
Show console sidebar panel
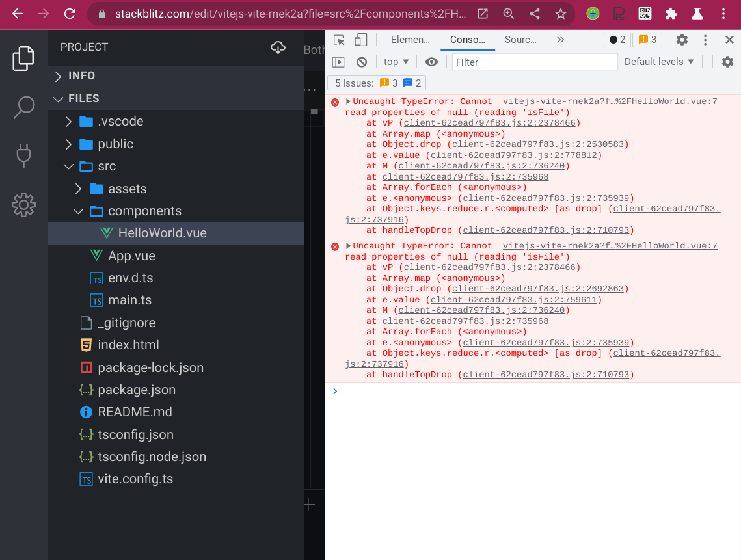[338, 62]
